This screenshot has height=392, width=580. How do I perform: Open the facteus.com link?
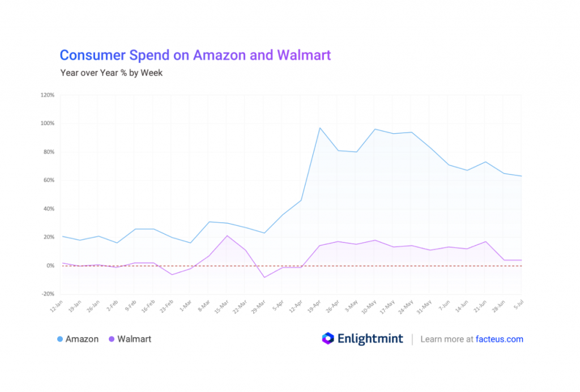[x=499, y=339]
